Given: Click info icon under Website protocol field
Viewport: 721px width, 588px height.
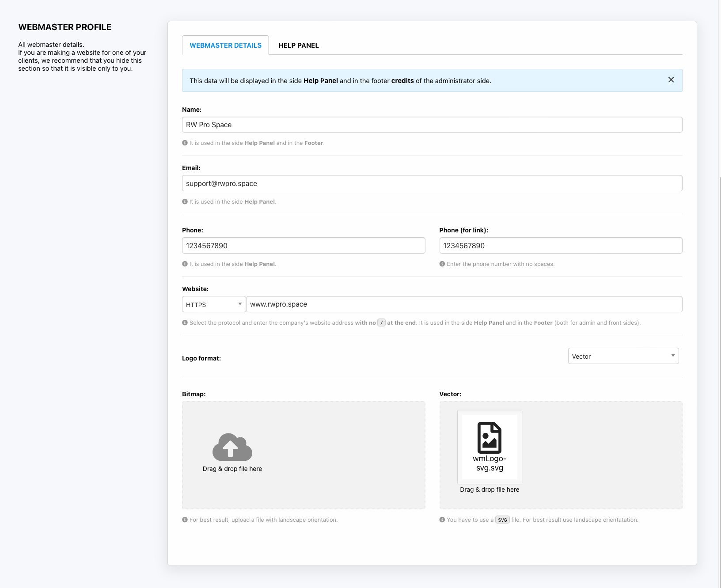Looking at the screenshot, I should coord(185,323).
